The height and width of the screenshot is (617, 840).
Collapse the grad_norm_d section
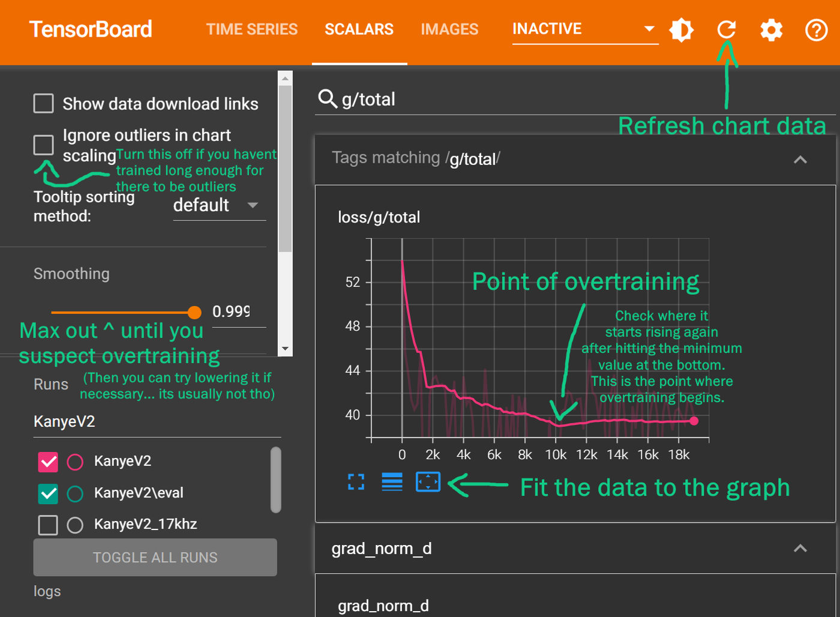click(x=800, y=548)
